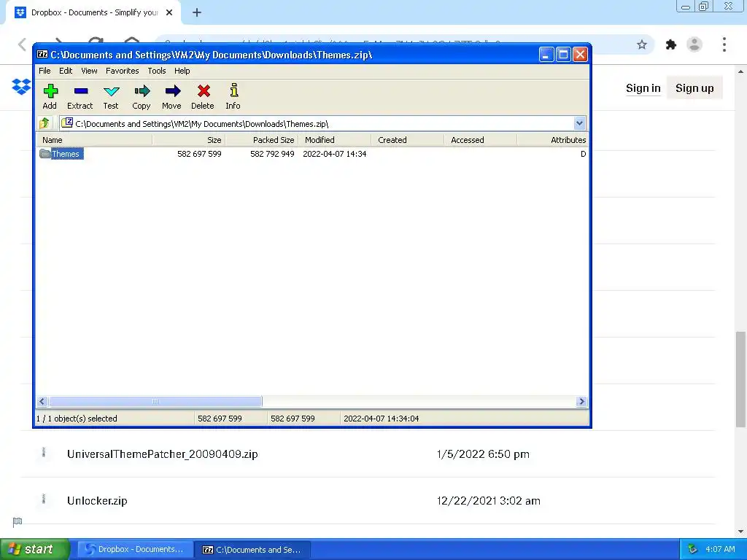Click the Dropbox logo on page

tap(21, 87)
